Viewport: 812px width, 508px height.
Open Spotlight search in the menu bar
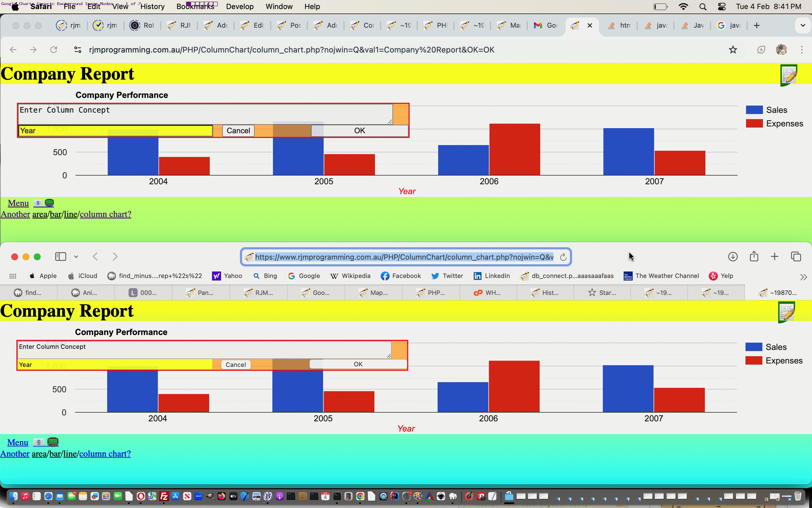(703, 7)
